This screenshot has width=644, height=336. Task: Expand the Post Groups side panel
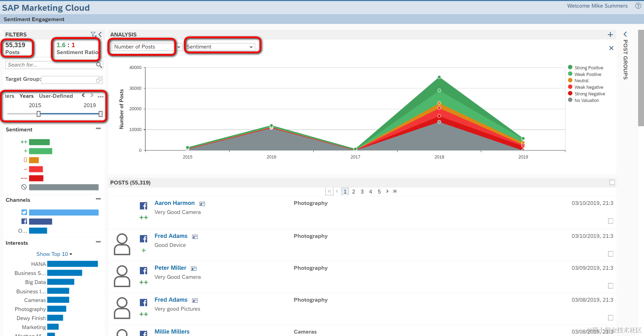coord(625,34)
